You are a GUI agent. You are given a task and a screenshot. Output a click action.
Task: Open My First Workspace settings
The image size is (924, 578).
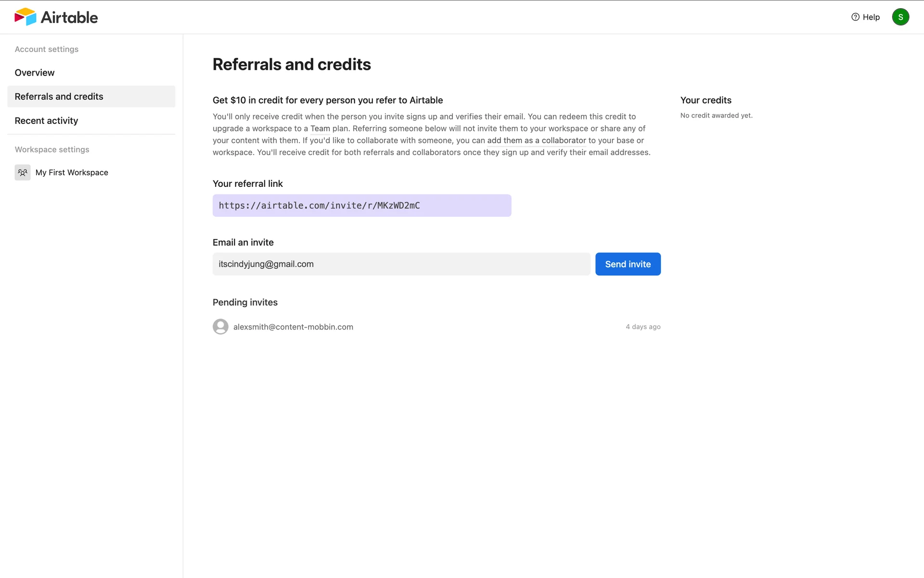(72, 172)
